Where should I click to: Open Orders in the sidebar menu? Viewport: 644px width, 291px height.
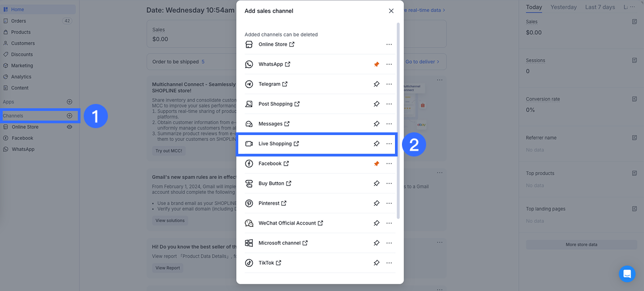pos(19,21)
